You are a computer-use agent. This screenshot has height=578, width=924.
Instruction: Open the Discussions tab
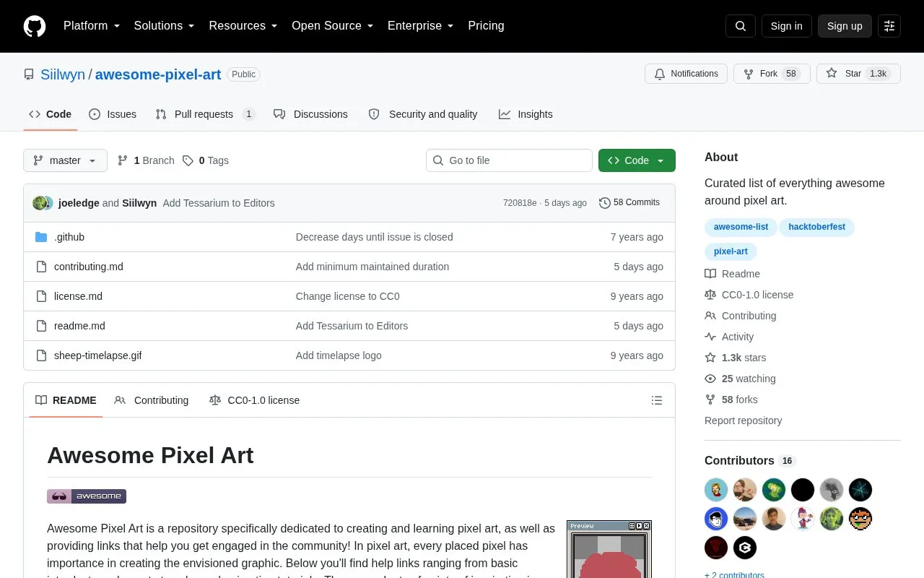[x=310, y=114]
